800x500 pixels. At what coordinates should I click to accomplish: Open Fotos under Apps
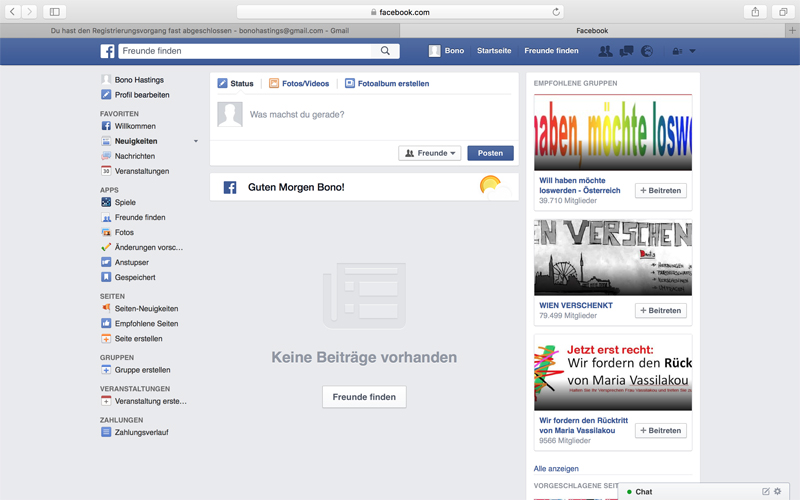117,232
